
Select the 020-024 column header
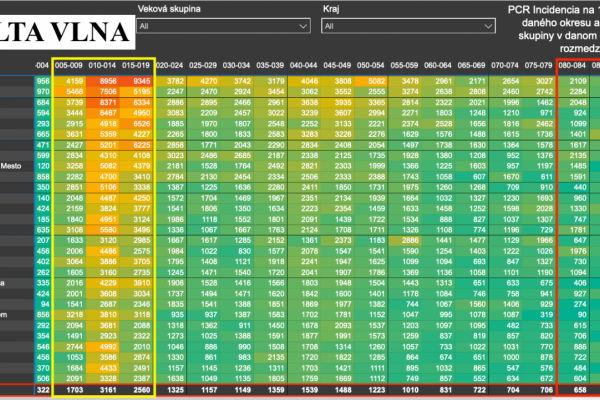(x=170, y=65)
